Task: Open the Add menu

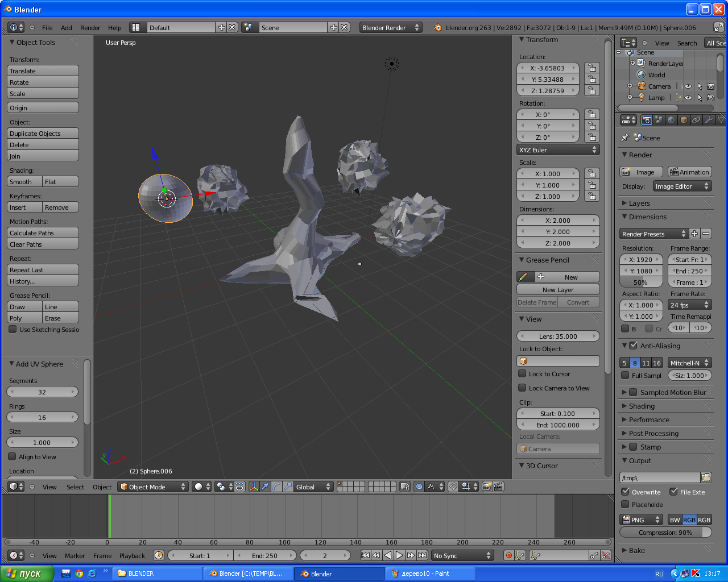Action: pyautogui.click(x=67, y=27)
